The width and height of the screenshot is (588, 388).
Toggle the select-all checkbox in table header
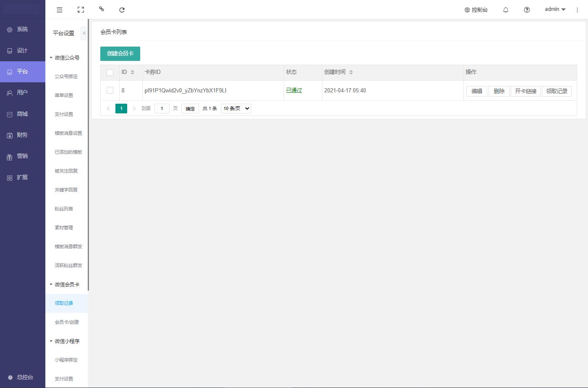(110, 73)
